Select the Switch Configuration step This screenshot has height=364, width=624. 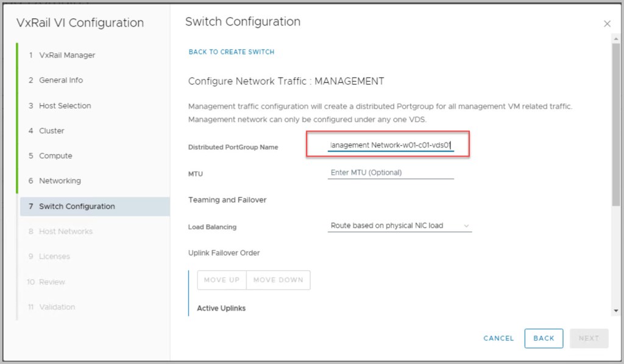tap(77, 206)
